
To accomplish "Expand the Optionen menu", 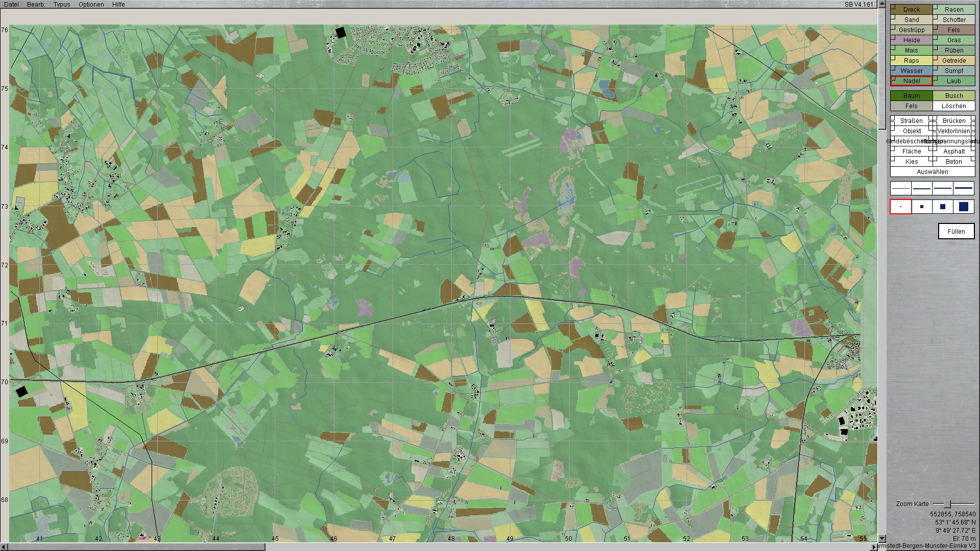I will pyautogui.click(x=91, y=5).
